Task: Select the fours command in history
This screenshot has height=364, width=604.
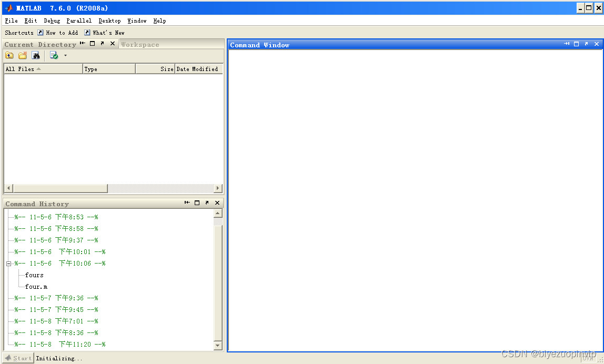Action: coord(34,275)
